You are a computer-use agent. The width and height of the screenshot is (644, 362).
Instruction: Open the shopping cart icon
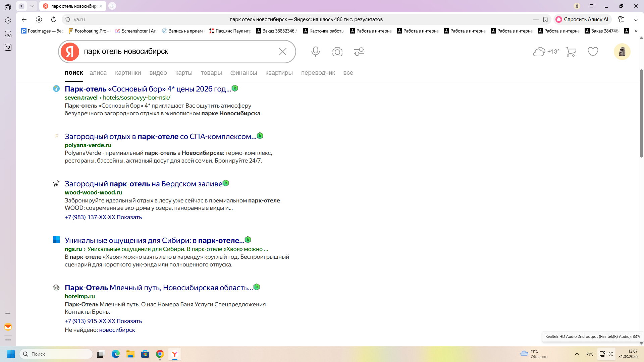coord(571,52)
